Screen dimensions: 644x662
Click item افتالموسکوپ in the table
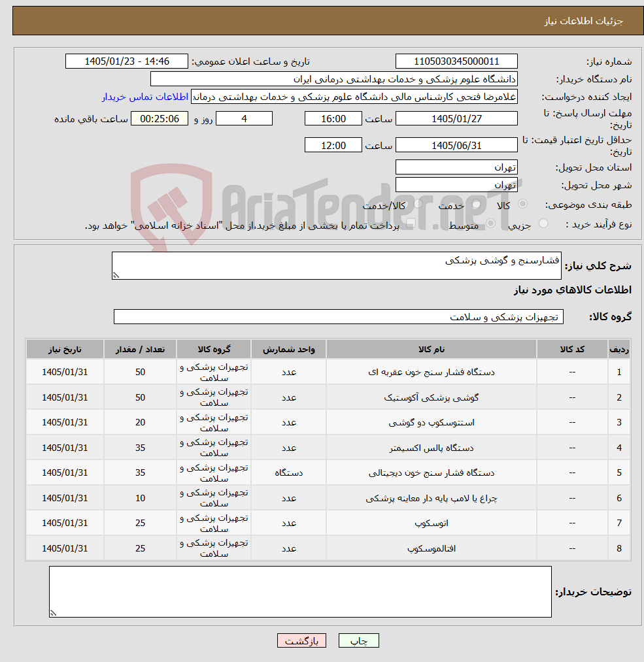tap(431, 548)
